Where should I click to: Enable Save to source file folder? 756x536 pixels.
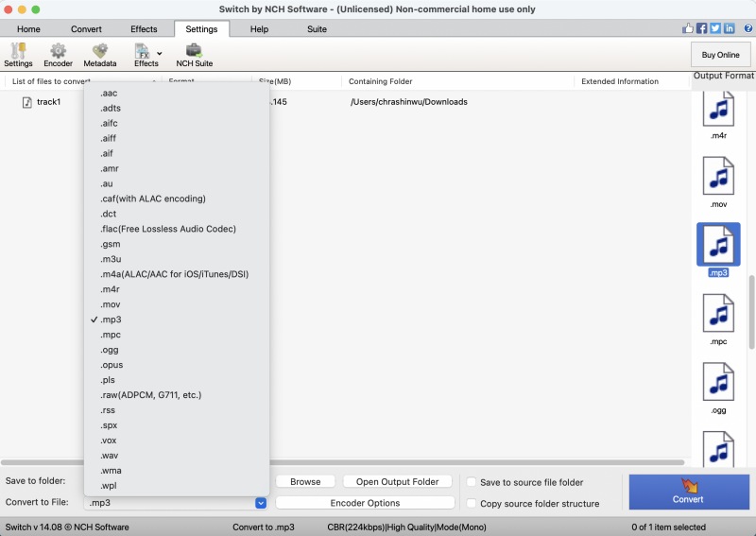point(472,482)
